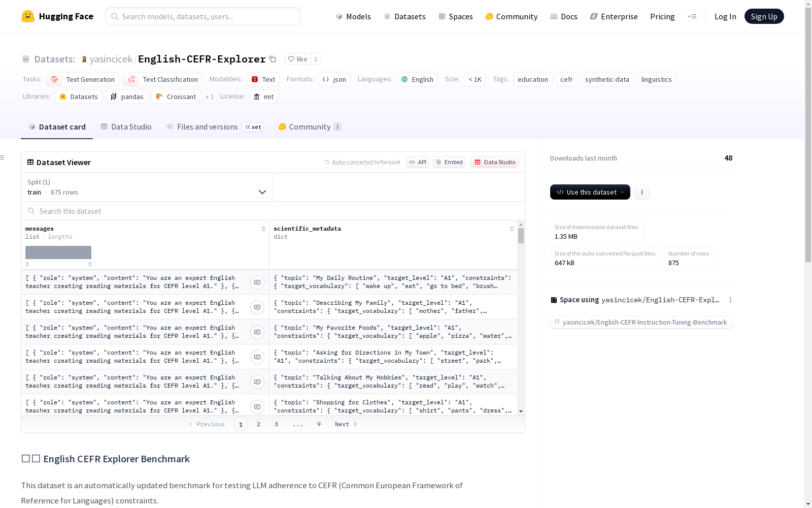Open the Models page
The width and height of the screenshot is (812, 508).
[x=353, y=16]
